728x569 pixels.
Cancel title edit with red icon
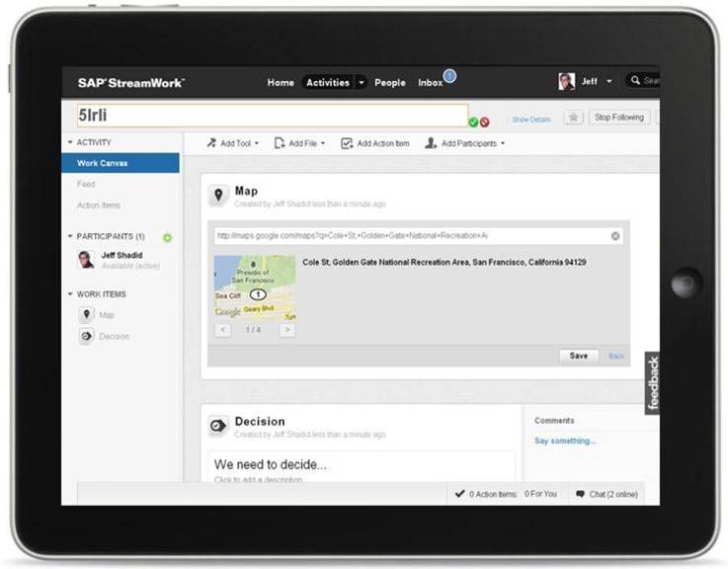point(484,122)
